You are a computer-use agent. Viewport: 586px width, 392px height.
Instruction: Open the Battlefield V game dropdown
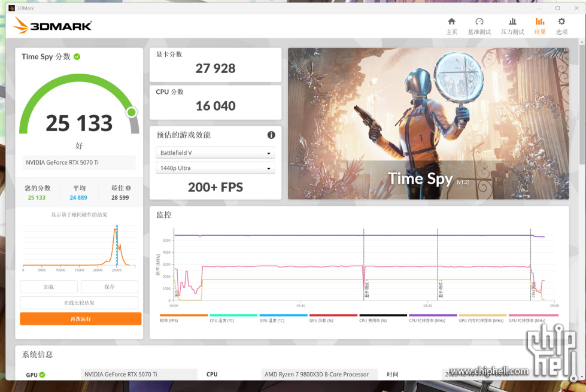[x=215, y=153]
